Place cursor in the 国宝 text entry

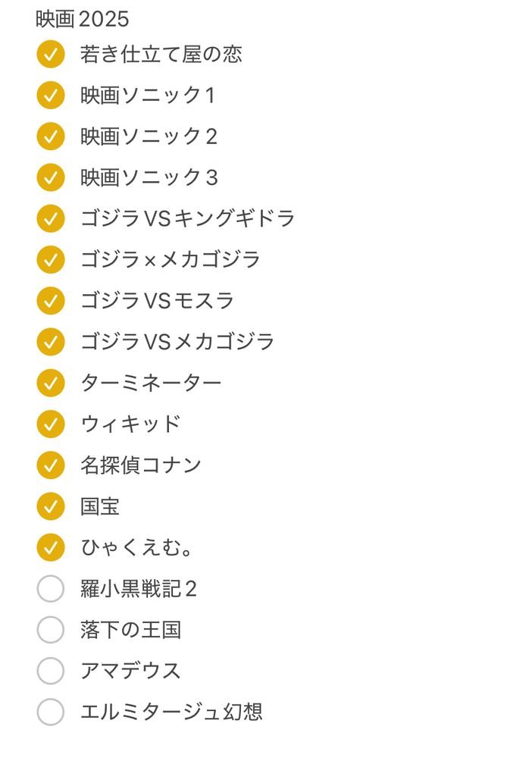[99, 506]
